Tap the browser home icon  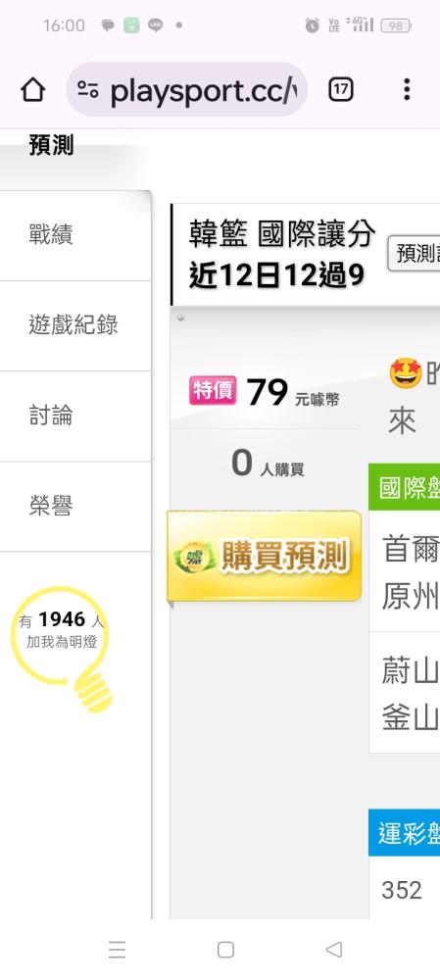(33, 90)
